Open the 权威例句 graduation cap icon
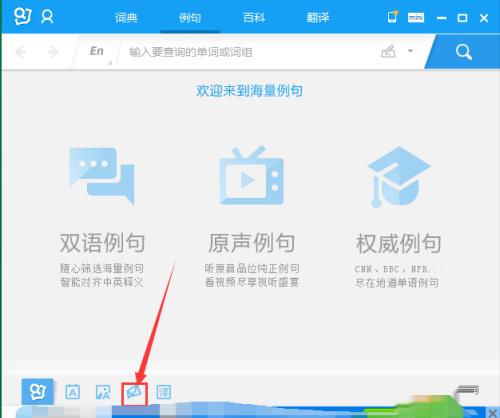Image resolution: width=500 pixels, height=418 pixels. point(399,177)
